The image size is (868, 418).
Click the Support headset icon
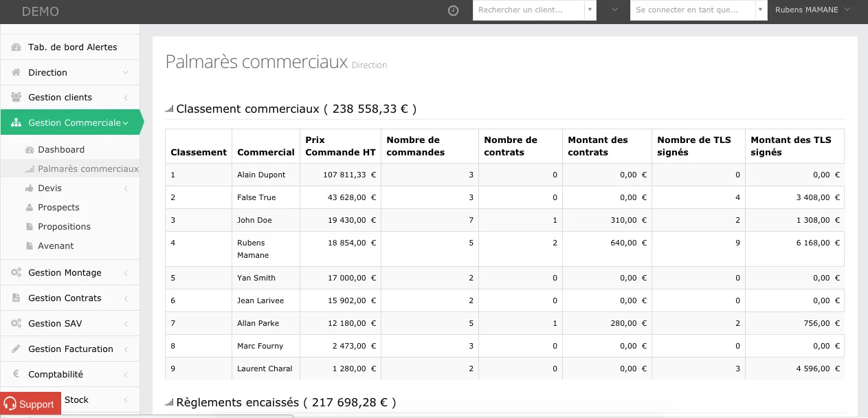click(x=10, y=404)
